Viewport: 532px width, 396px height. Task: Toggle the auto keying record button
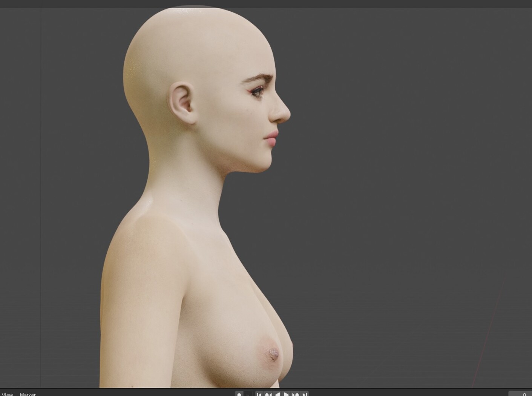(239, 394)
